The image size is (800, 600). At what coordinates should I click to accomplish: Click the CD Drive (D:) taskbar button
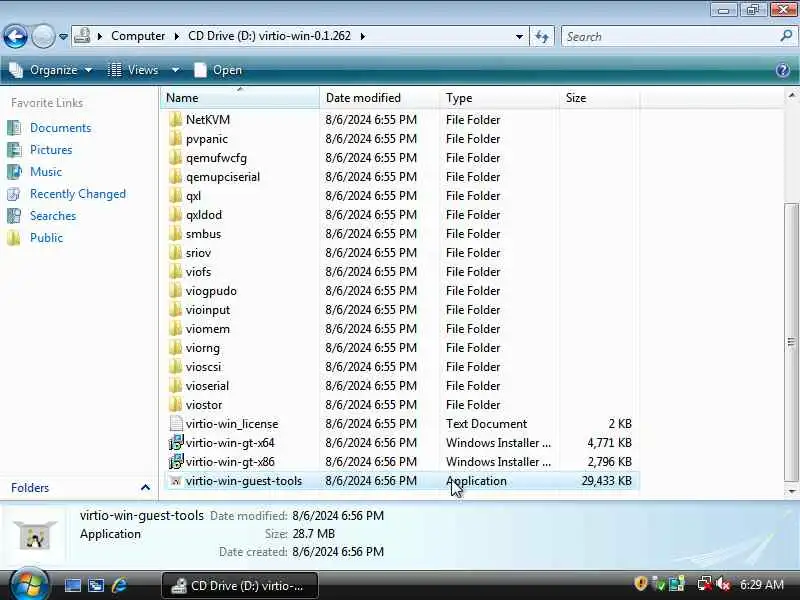[240, 586]
